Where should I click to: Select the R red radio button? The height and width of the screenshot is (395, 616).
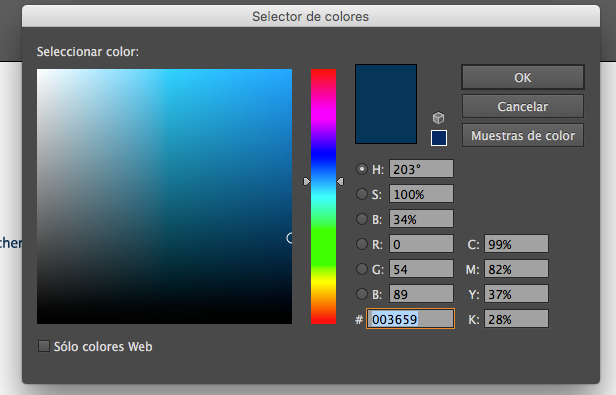click(x=361, y=244)
